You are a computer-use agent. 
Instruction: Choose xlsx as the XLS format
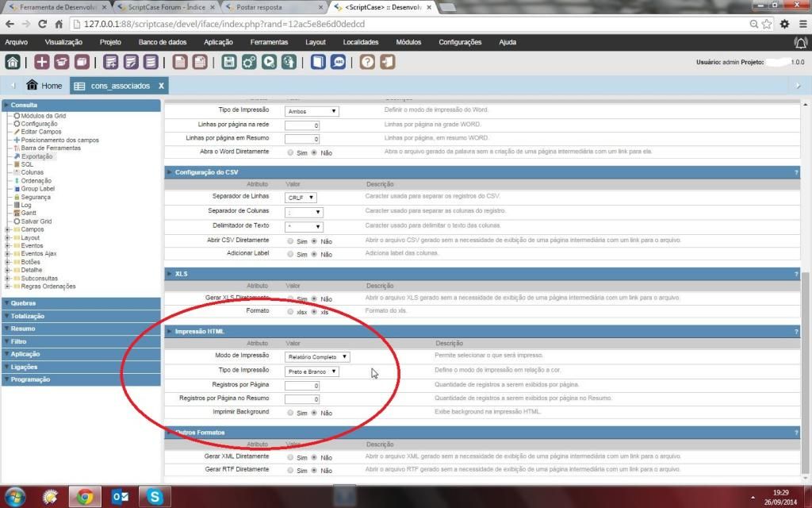pyautogui.click(x=290, y=312)
